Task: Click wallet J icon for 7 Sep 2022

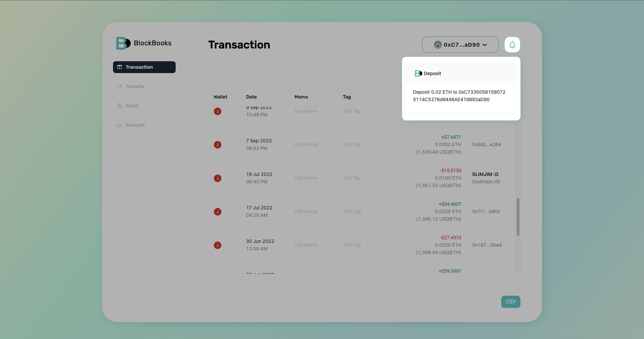Action: pyautogui.click(x=218, y=145)
